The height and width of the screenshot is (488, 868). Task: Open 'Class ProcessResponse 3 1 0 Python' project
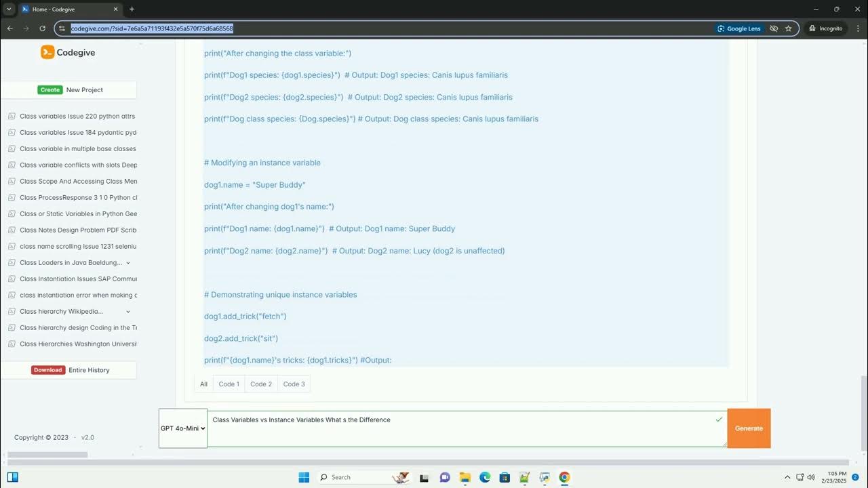point(78,197)
